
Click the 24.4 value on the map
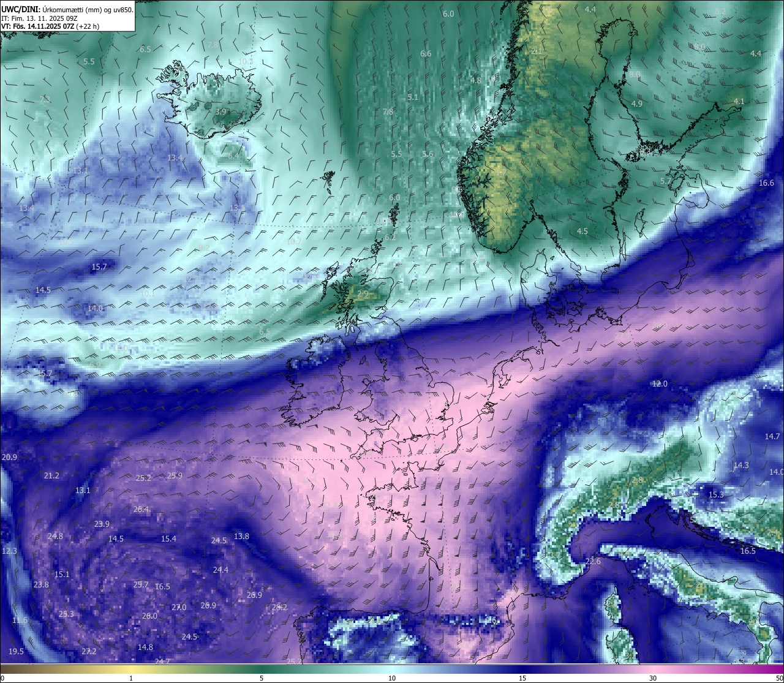coord(221,570)
